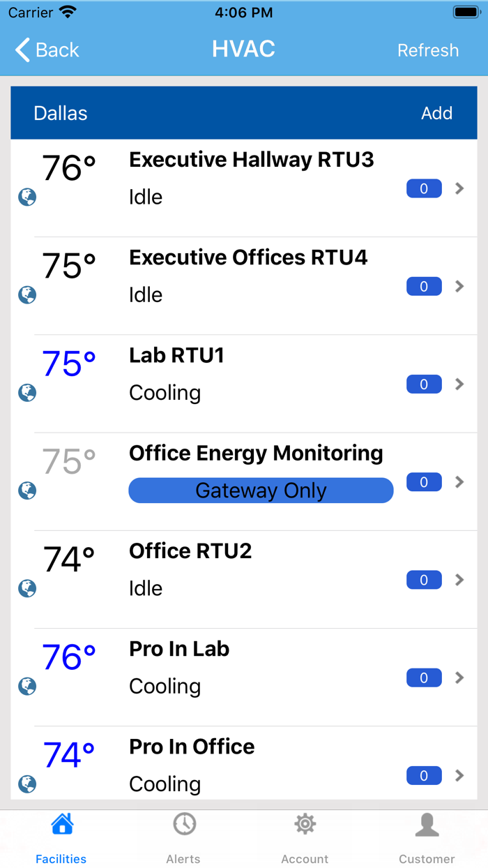Tap globe icon beside Office Energy Monitoring

click(x=27, y=491)
